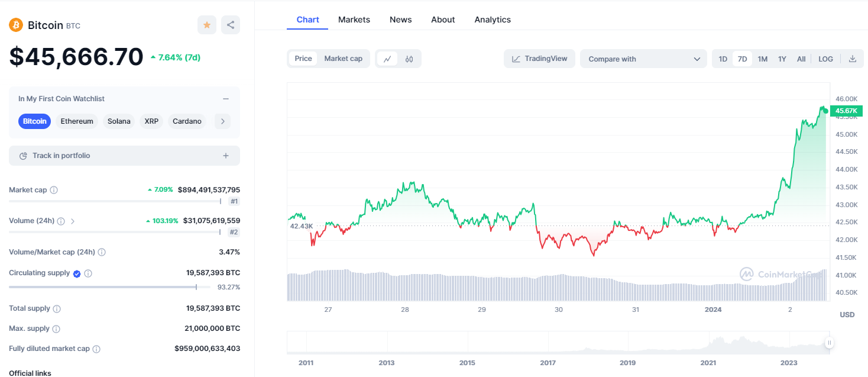
Task: Expand Volume (24h) chevron
Action: click(73, 221)
